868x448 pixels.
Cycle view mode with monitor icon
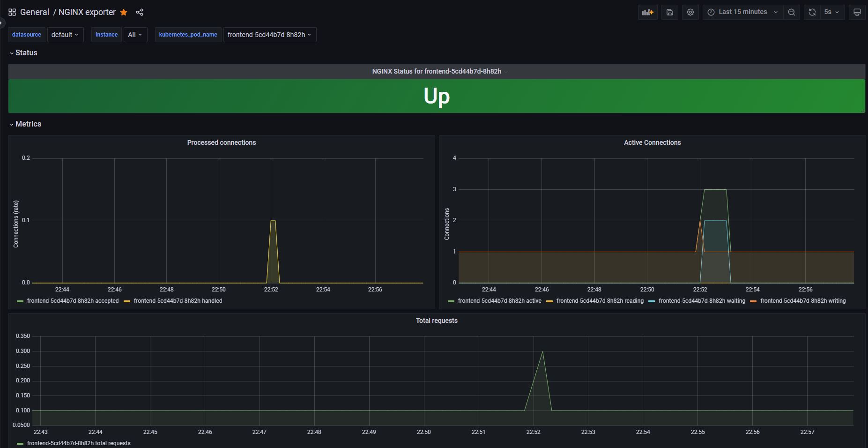point(857,12)
